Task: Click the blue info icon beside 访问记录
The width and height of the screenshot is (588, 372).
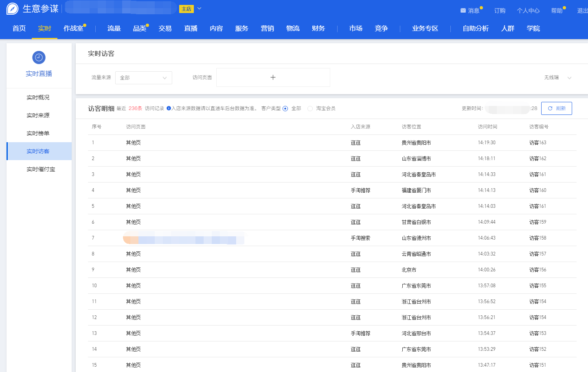Action: click(x=169, y=108)
